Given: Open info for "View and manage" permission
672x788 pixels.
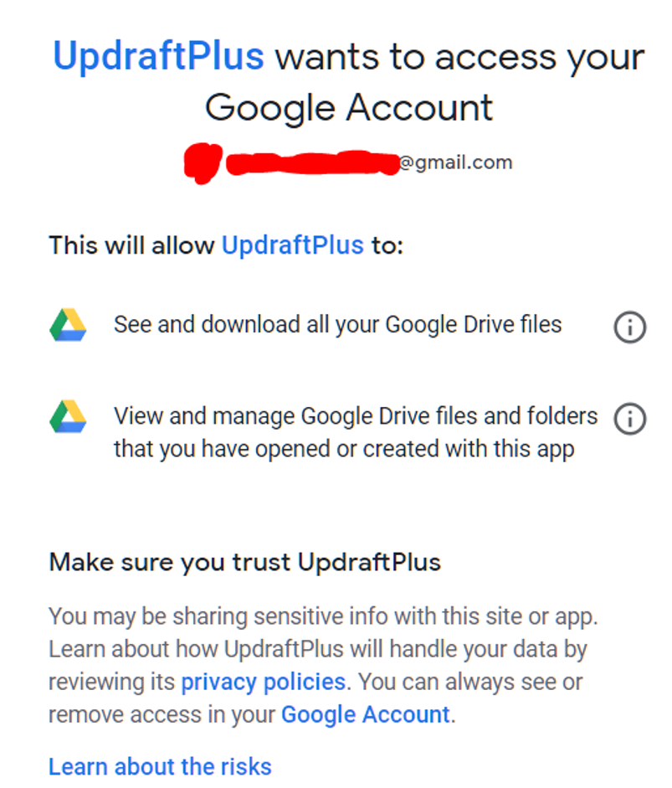Looking at the screenshot, I should 629,419.
